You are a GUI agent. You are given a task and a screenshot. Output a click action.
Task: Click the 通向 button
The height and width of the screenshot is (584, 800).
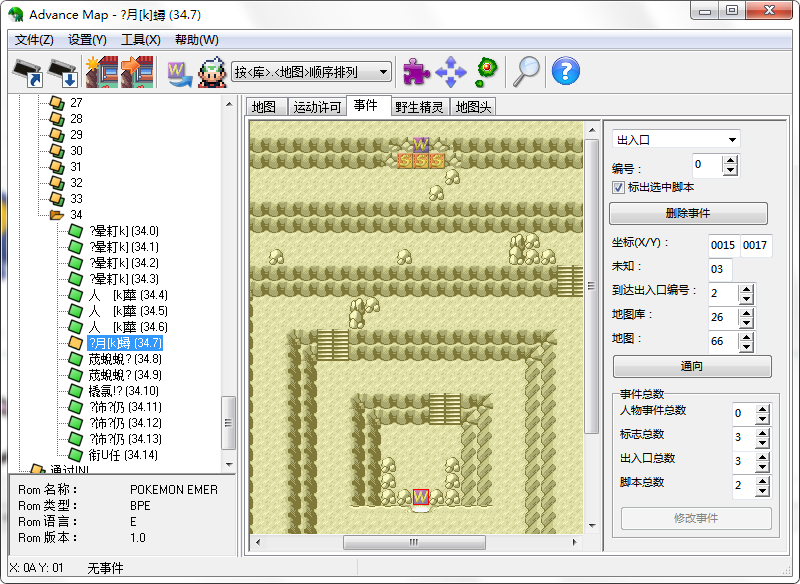[x=692, y=366]
